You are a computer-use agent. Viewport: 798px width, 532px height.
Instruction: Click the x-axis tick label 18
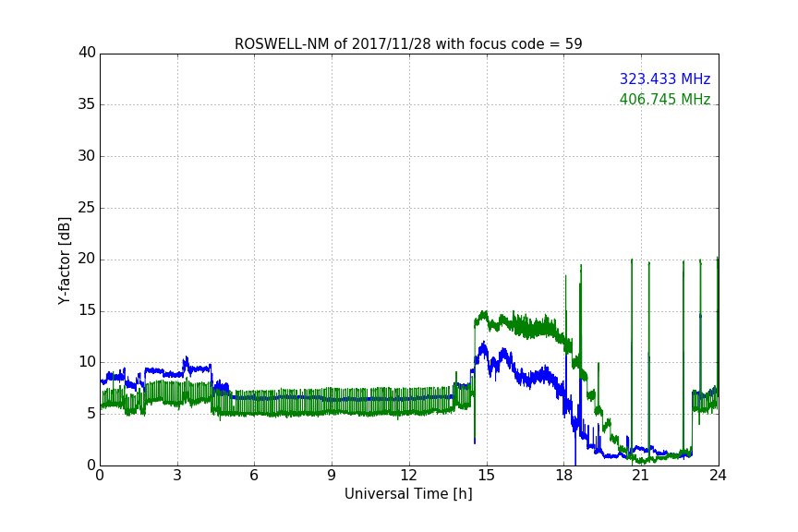pos(564,476)
